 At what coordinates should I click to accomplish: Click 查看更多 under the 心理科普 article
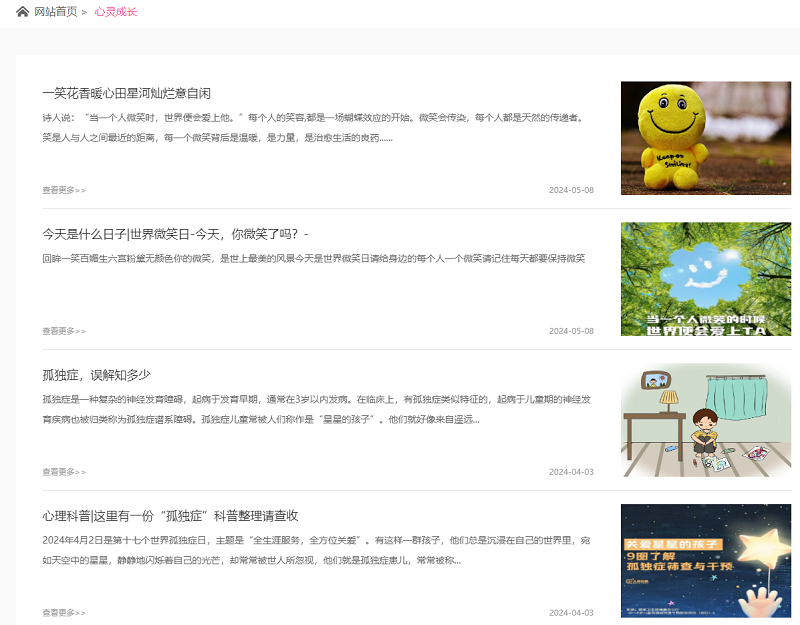point(64,613)
